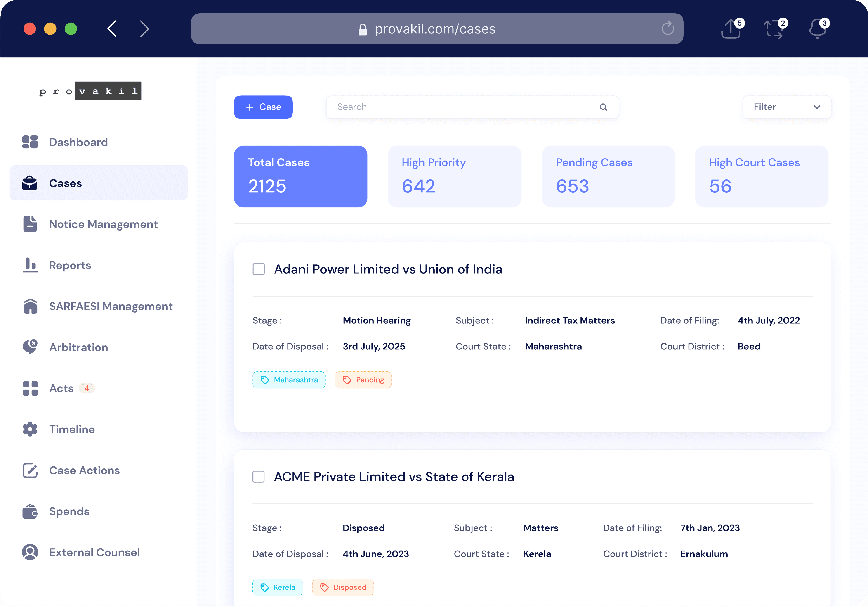Add a new case with + Case button
This screenshot has height=606, width=868.
[x=263, y=107]
